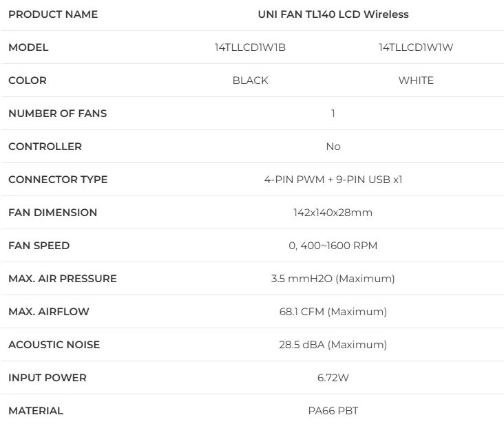This screenshot has width=504, height=426.
Task: Click the NUMBER OF FANS label
Action: coord(57,114)
